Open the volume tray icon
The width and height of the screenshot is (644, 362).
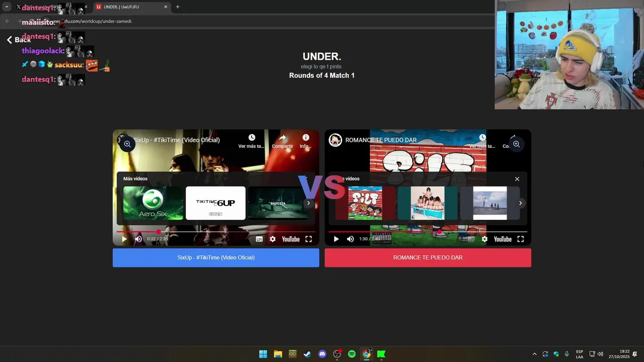coord(600,354)
